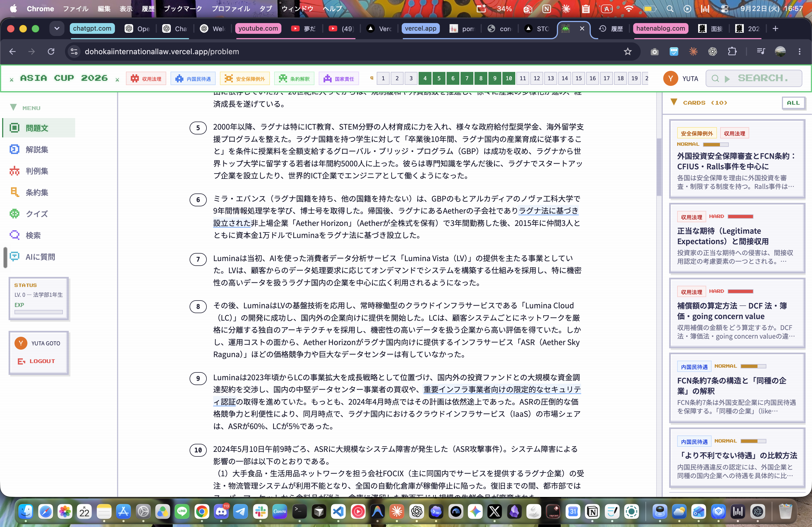Image resolution: width=812 pixels, height=527 pixels.
Task: Switch to the youtube.com tab group
Action: pyautogui.click(x=258, y=28)
